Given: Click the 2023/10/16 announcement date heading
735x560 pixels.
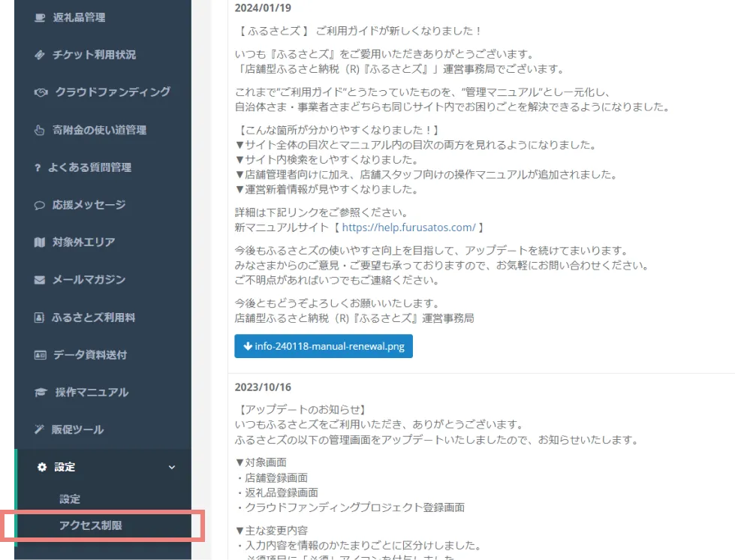Looking at the screenshot, I should (263, 387).
